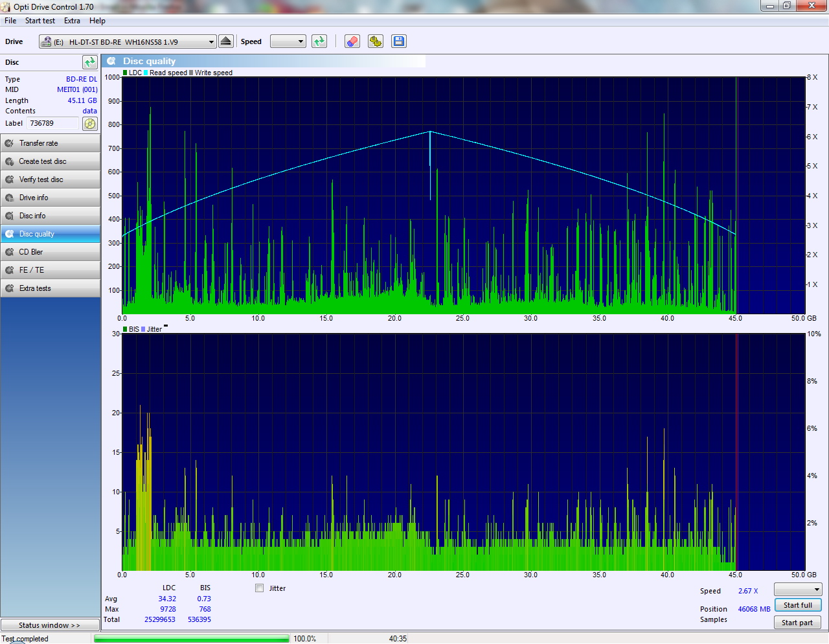Open the Start test menu
Screen dimensions: 829x644
coord(40,21)
